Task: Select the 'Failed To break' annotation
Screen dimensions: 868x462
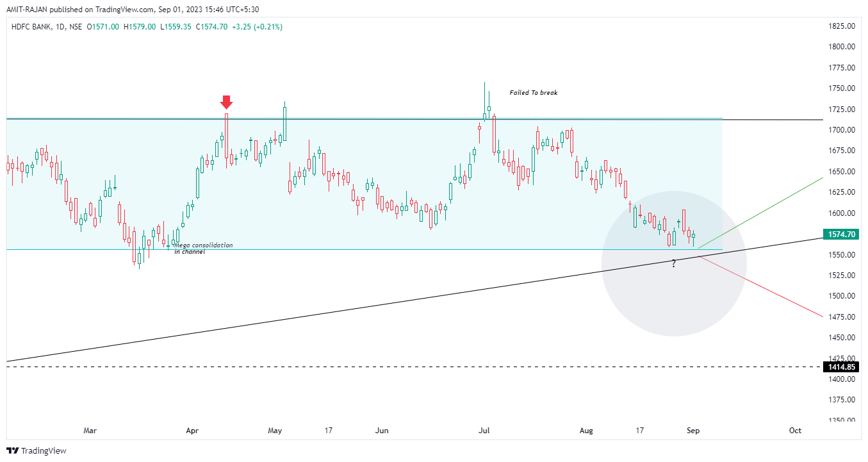Action: click(534, 93)
